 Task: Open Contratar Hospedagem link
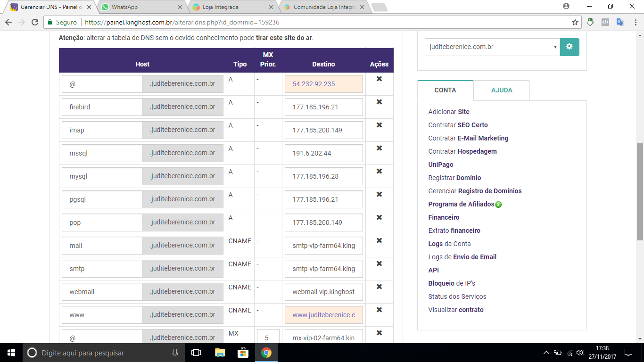click(462, 151)
